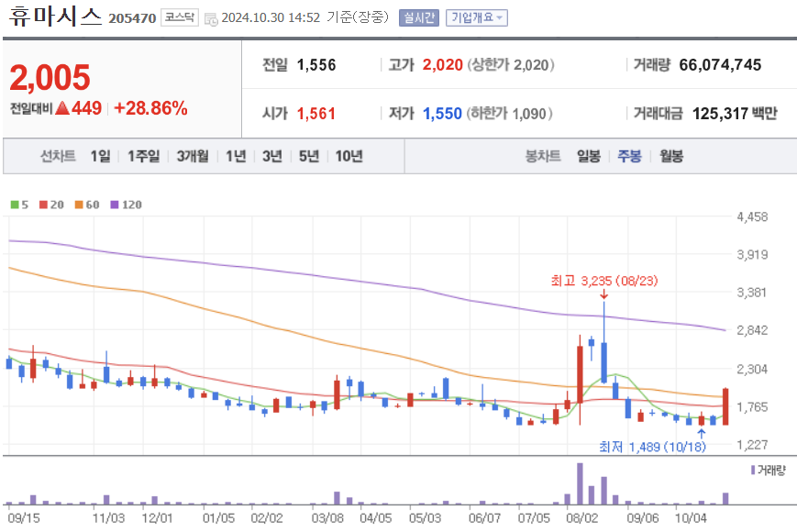Click the 4,458 price axis label
Screen dimensions: 797x532
coord(752,217)
